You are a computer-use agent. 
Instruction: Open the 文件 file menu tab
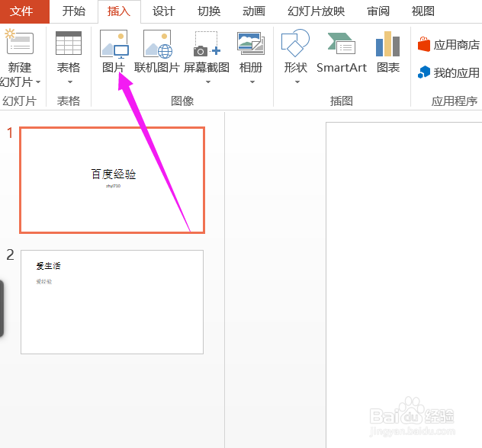click(24, 11)
